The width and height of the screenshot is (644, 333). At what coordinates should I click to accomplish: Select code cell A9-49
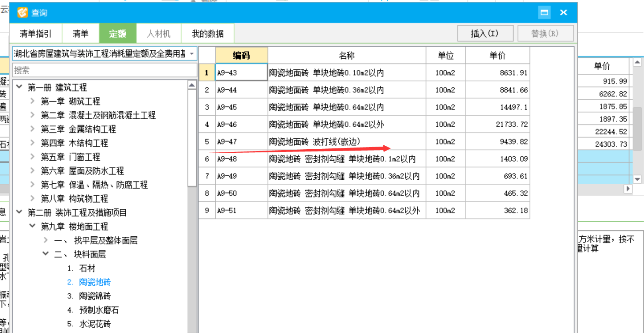click(241, 176)
